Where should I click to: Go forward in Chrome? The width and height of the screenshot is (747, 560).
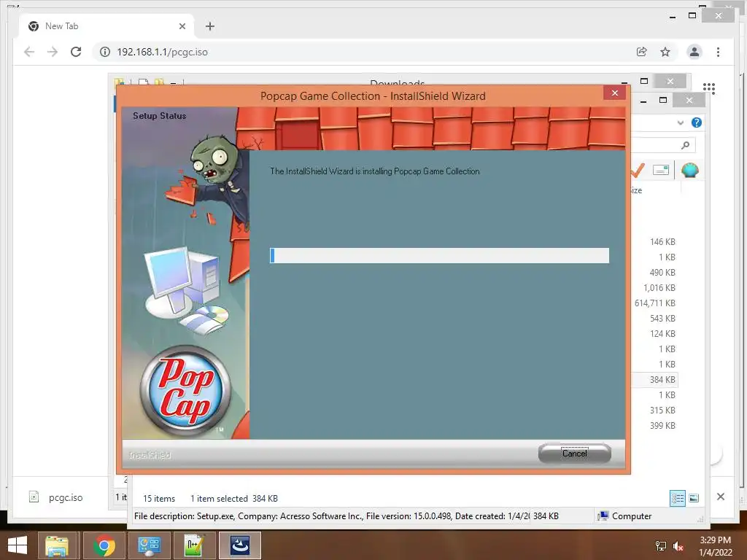(x=53, y=52)
